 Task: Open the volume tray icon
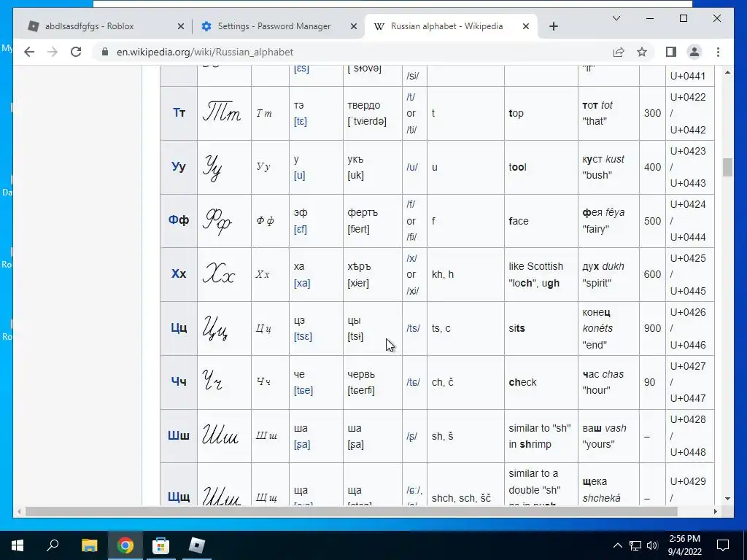click(x=651, y=545)
